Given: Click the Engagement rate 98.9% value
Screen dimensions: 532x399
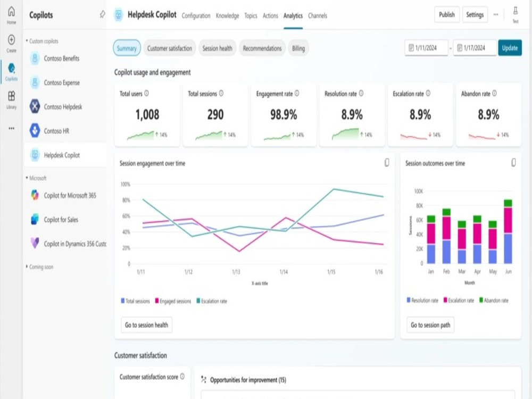Looking at the screenshot, I should pyautogui.click(x=284, y=115).
